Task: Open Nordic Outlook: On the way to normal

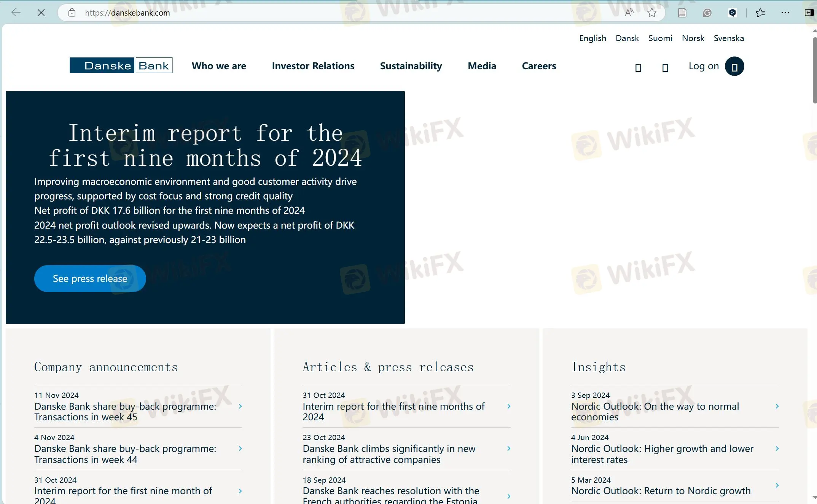Action: pos(655,412)
